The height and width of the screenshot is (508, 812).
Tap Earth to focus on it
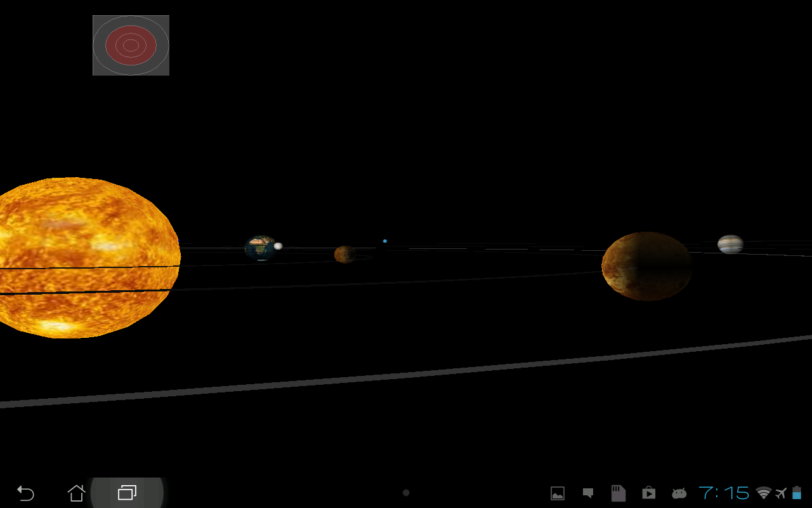(x=261, y=246)
